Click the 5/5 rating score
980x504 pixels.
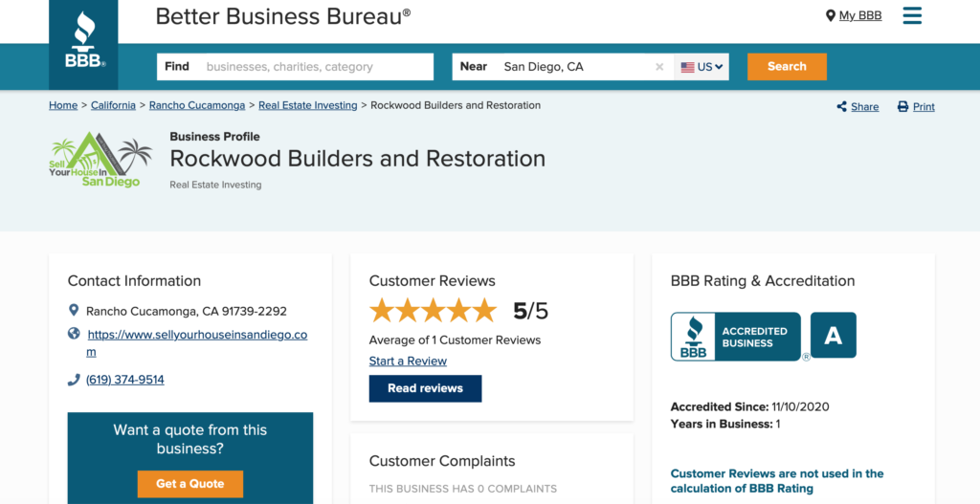tap(530, 311)
